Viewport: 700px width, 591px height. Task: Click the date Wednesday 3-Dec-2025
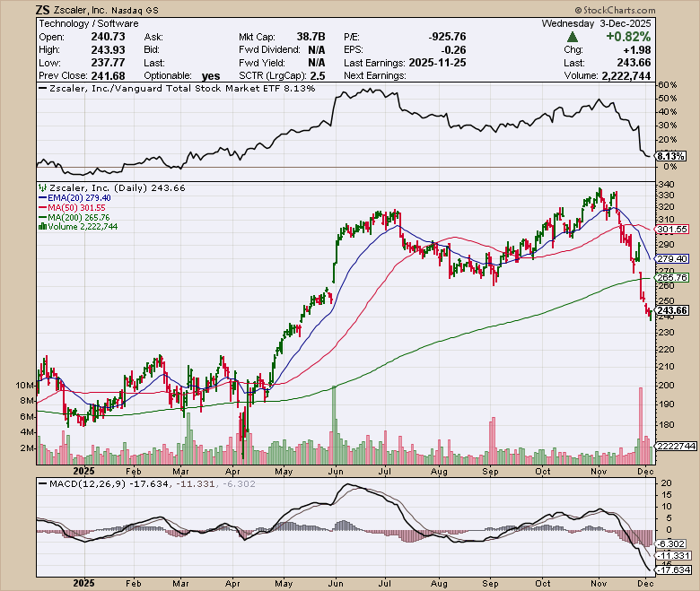pyautogui.click(x=597, y=23)
